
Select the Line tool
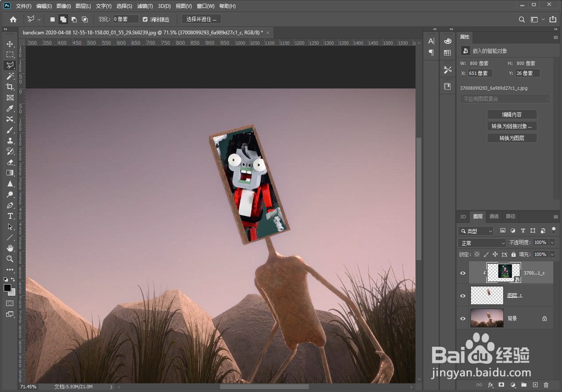(x=10, y=237)
